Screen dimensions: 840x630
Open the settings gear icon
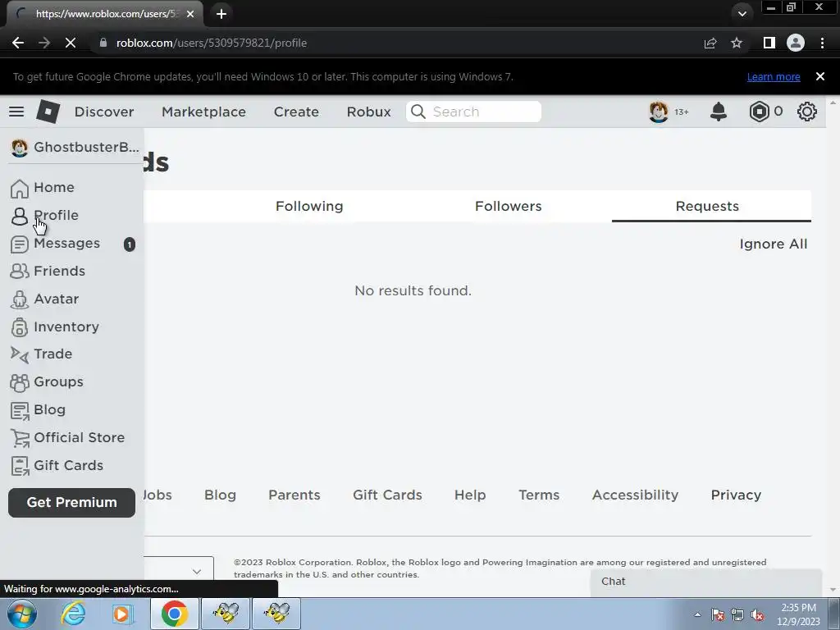click(807, 112)
